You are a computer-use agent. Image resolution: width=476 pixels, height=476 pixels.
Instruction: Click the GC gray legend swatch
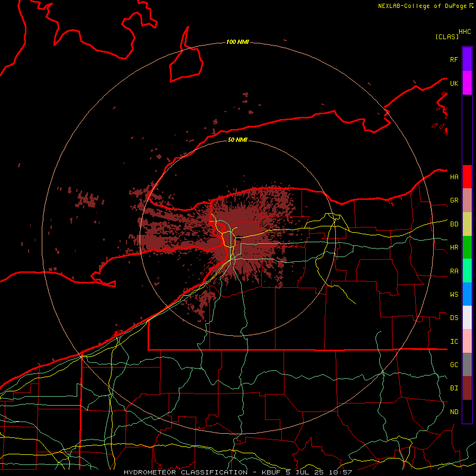pyautogui.click(x=467, y=364)
